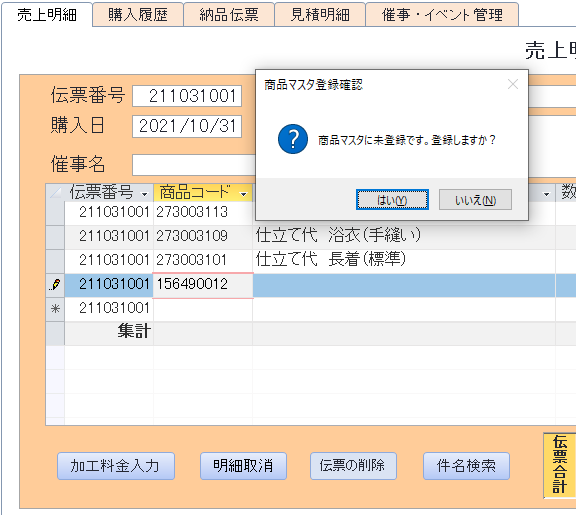The height and width of the screenshot is (515, 576).
Task: Open the 催事・イベント管理 tab
Action: click(442, 15)
